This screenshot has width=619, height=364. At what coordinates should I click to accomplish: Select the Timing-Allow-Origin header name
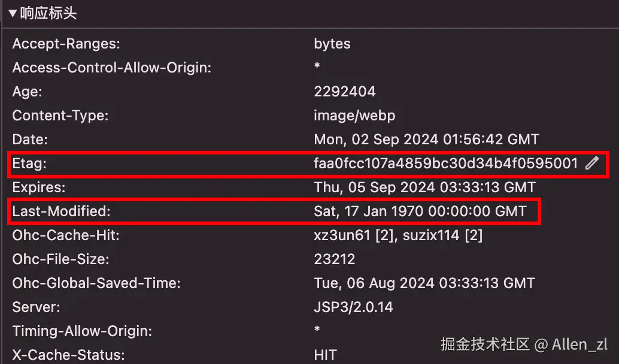pos(83,331)
